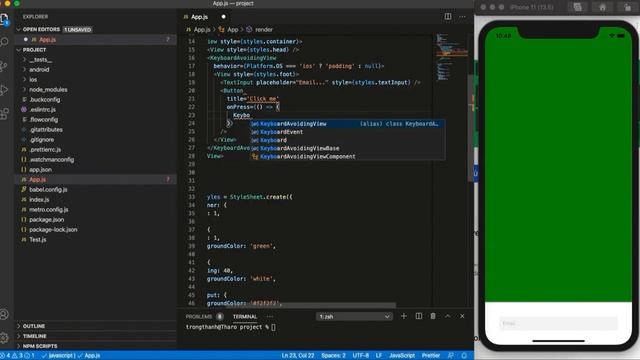
Task: Split the terminal panel
Action: tap(418, 316)
